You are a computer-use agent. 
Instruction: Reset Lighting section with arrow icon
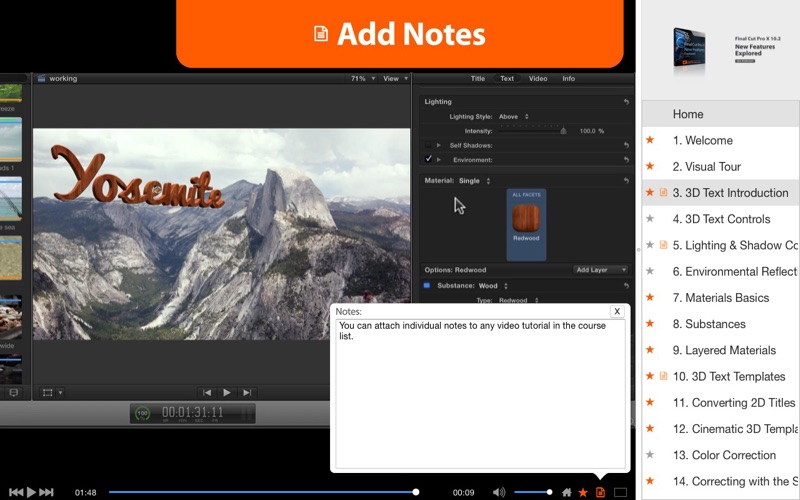coord(626,102)
